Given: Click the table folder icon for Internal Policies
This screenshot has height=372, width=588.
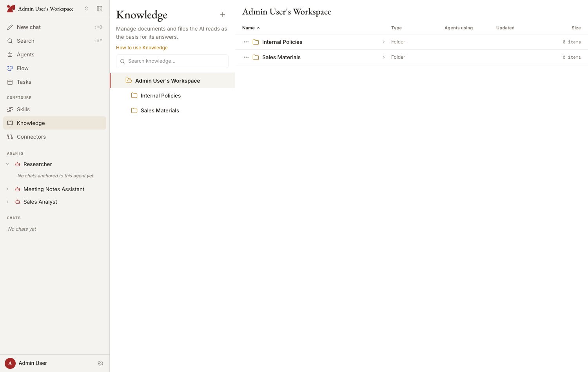Looking at the screenshot, I should click(x=256, y=42).
